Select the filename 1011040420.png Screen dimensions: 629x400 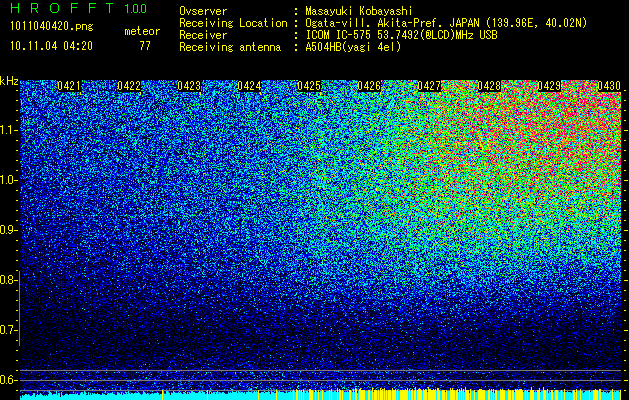[x=51, y=26]
